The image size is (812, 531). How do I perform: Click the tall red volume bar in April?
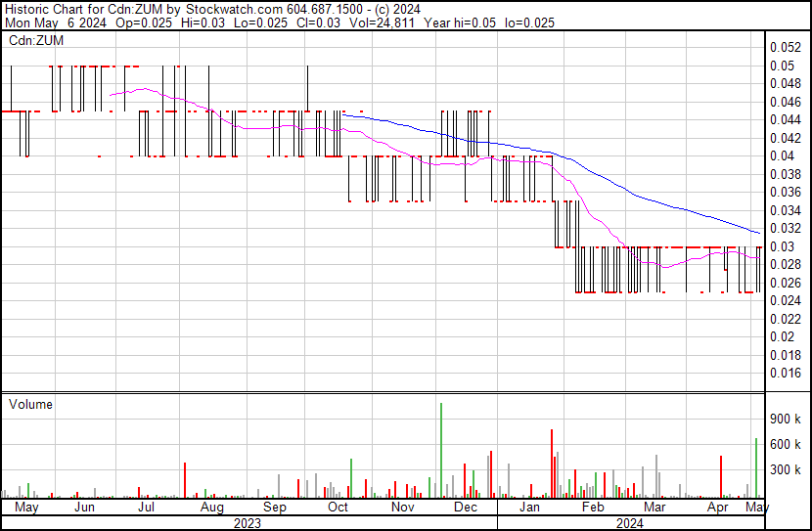point(721,476)
